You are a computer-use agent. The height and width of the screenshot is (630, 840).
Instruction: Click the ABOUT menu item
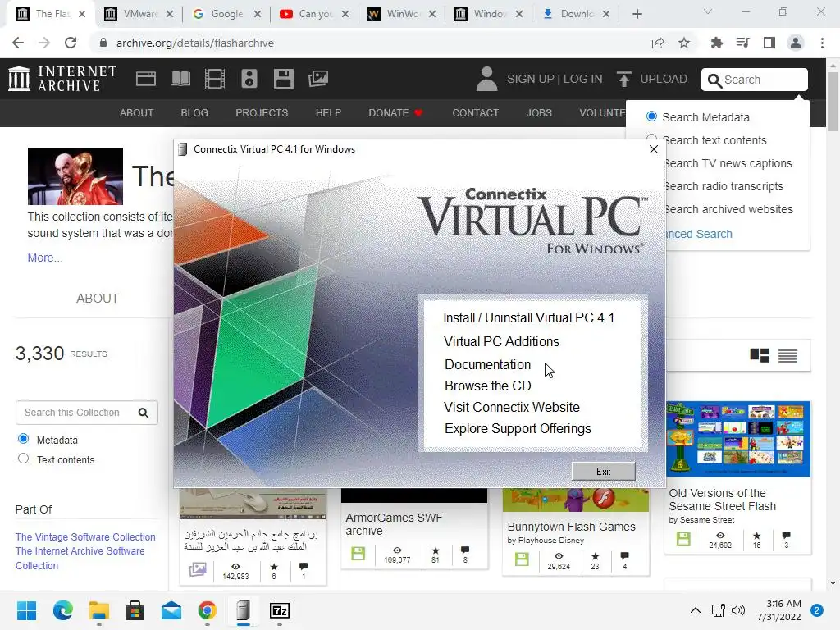pos(137,113)
